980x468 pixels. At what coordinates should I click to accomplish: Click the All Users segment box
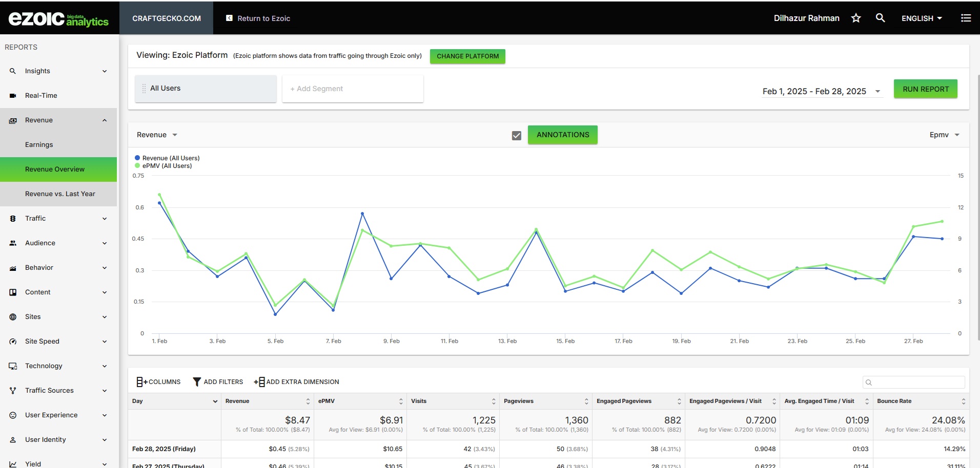pos(206,89)
